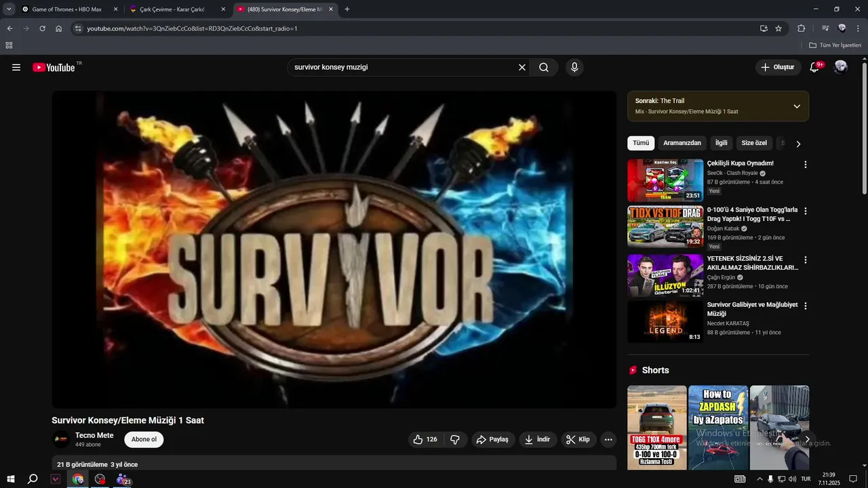868x488 pixels.
Task: Go back in browser history
Action: pyautogui.click(x=9, y=28)
